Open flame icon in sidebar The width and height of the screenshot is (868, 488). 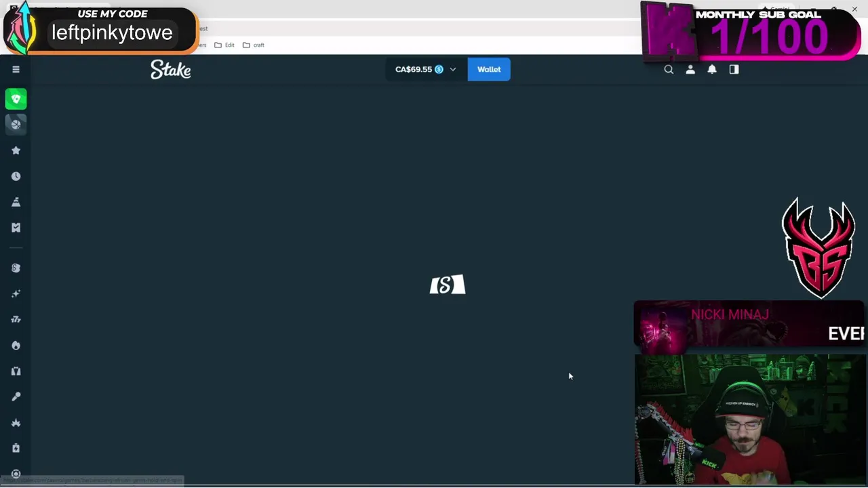coord(16,345)
